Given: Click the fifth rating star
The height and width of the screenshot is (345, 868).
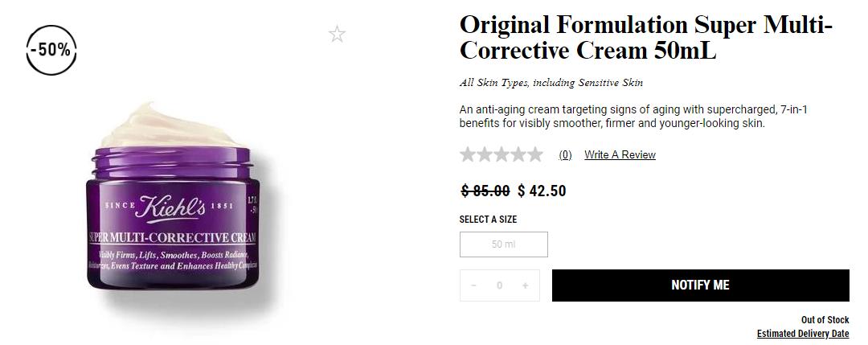Looking at the screenshot, I should tap(535, 154).
